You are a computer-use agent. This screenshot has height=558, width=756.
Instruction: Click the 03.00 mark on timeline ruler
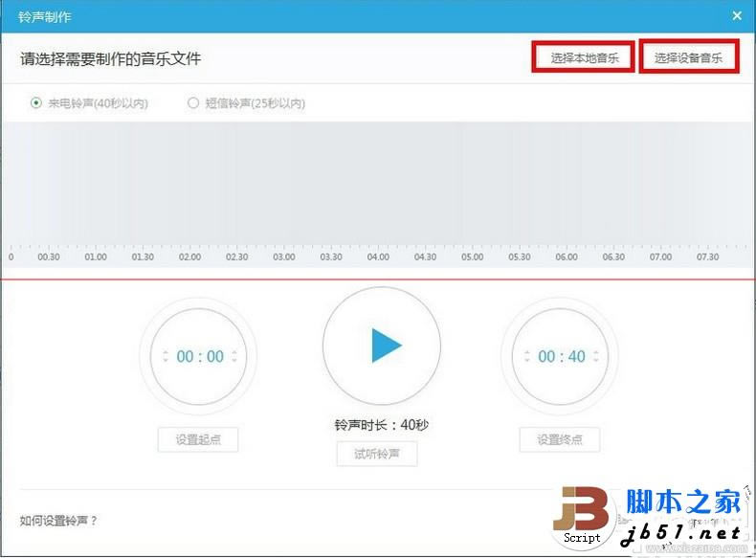point(284,257)
